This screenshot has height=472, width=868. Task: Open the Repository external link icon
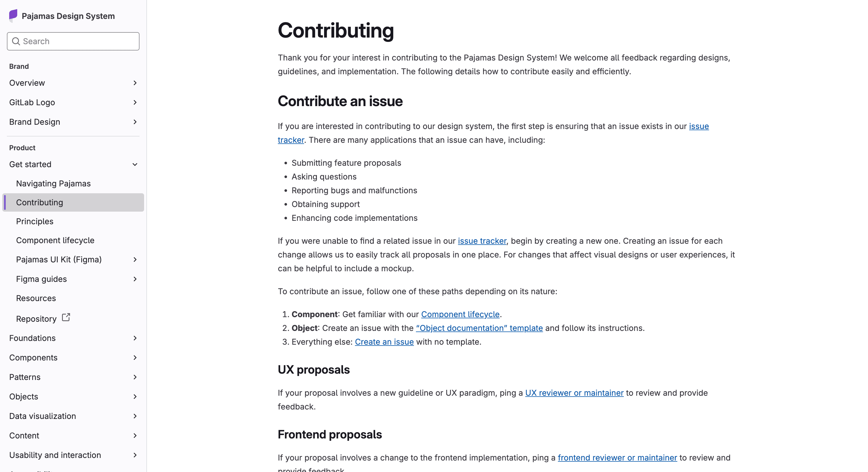coord(66,317)
